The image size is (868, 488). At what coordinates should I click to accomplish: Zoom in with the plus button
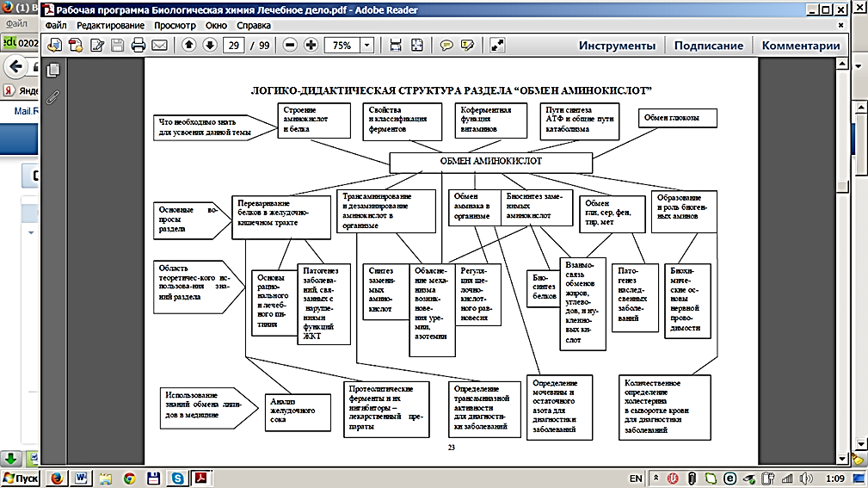pos(311,46)
